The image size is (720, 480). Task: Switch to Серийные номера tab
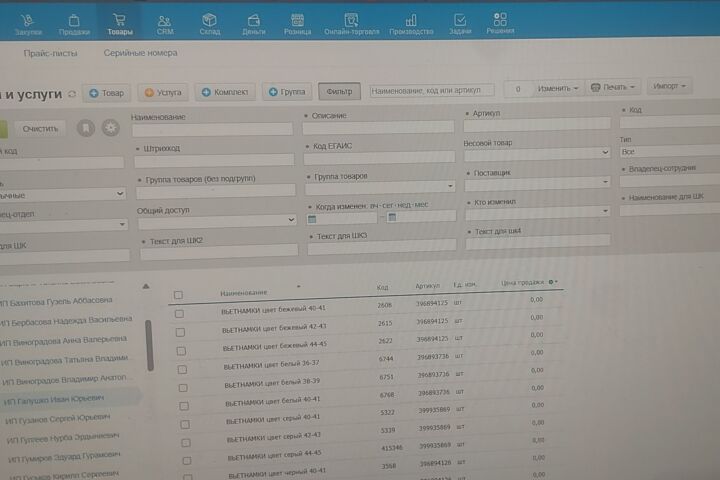(141, 53)
